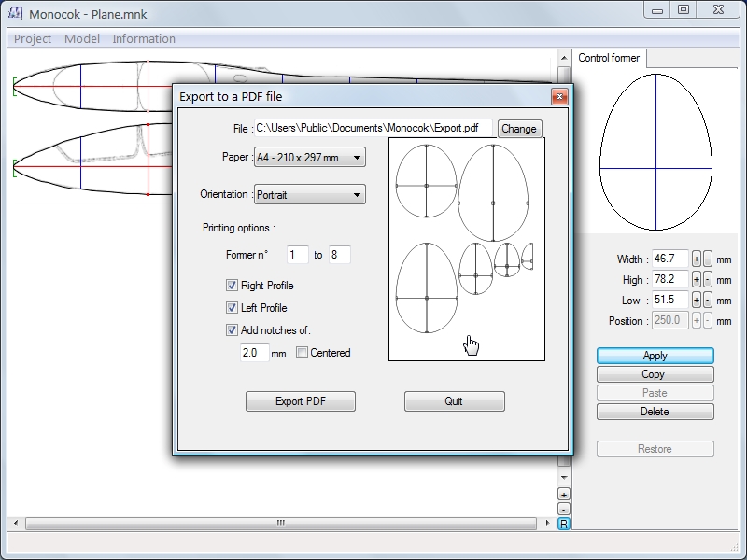Screen dimensions: 747x560
Task: Click the horizontal scrollbar thumb
Action: pos(281,524)
